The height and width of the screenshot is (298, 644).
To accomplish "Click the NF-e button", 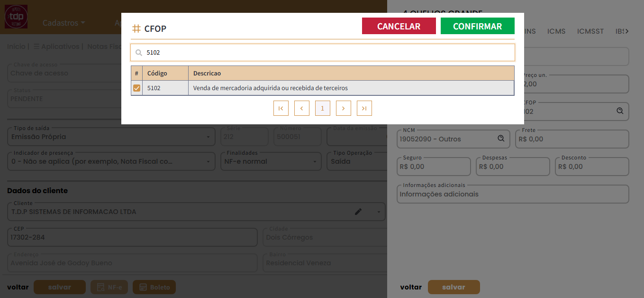I will point(109,287).
